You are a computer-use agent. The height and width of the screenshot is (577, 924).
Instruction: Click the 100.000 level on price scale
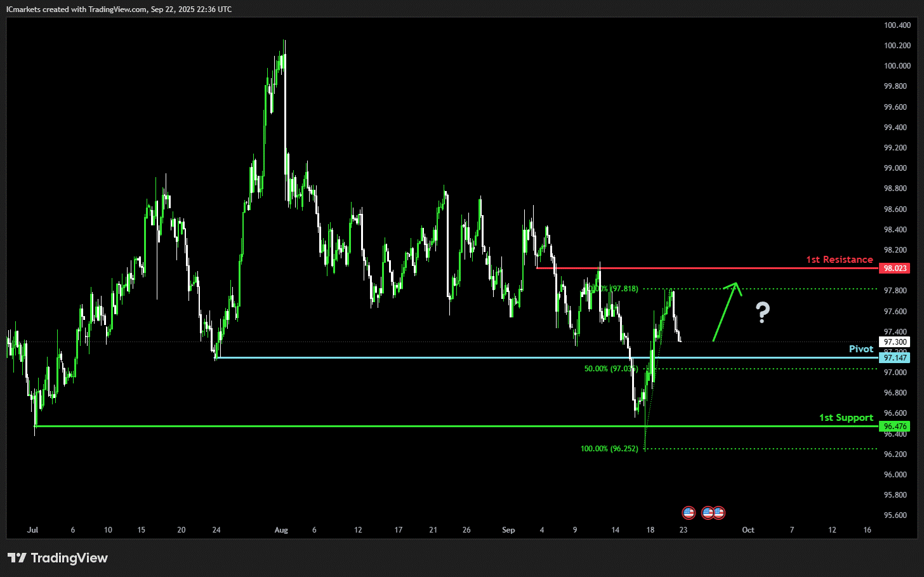897,66
